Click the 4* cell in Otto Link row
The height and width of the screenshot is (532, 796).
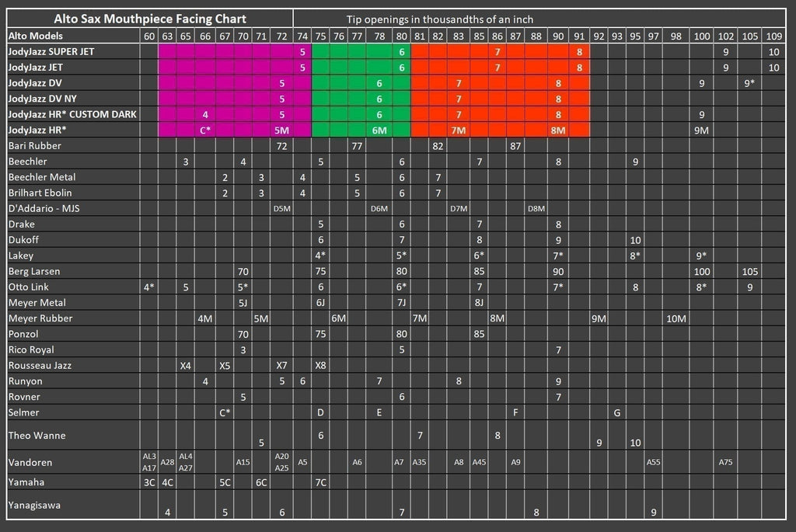(148, 287)
